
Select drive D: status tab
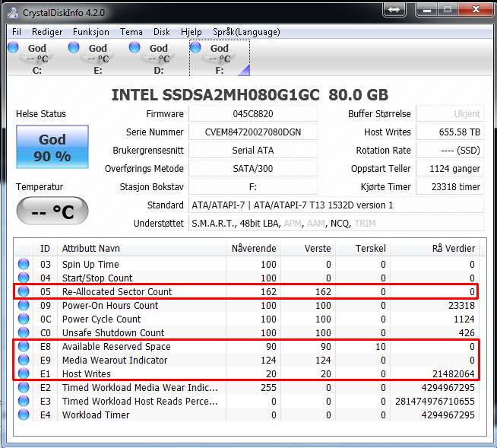point(159,58)
